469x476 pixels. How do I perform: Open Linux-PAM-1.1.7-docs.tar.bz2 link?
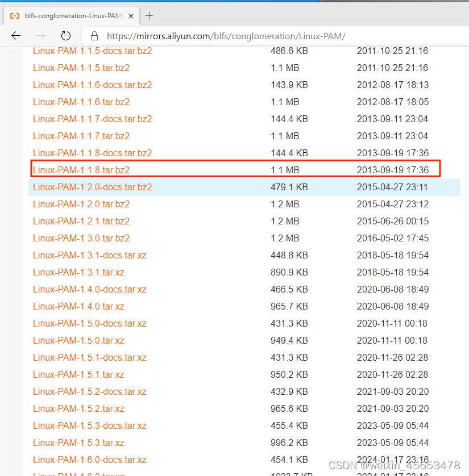(x=92, y=119)
